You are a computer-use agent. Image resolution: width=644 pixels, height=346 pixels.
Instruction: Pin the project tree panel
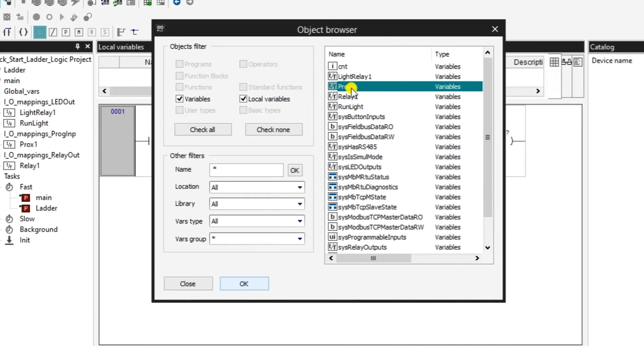click(x=78, y=46)
